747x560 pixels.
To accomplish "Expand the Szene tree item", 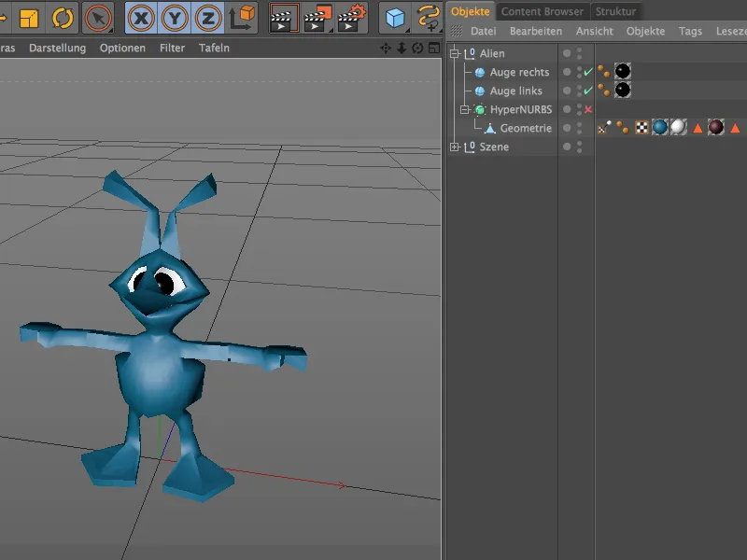I will (454, 147).
